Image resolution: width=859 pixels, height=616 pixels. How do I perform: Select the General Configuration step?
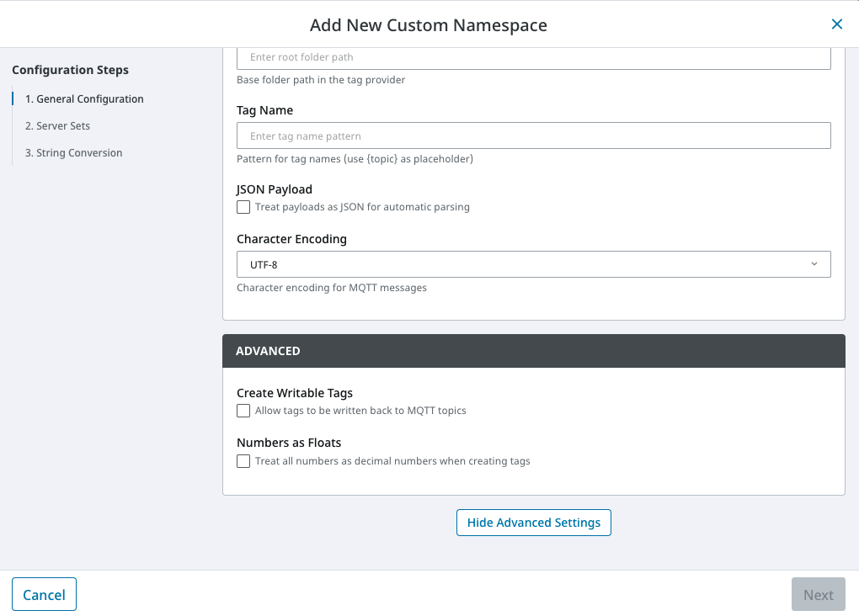[x=84, y=99]
